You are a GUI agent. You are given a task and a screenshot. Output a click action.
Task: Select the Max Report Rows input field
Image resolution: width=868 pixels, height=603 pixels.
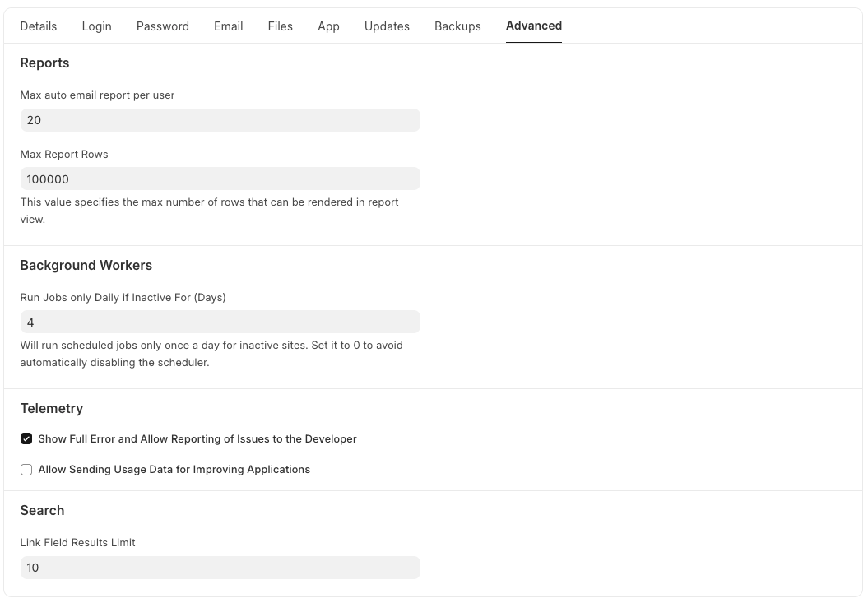point(220,179)
